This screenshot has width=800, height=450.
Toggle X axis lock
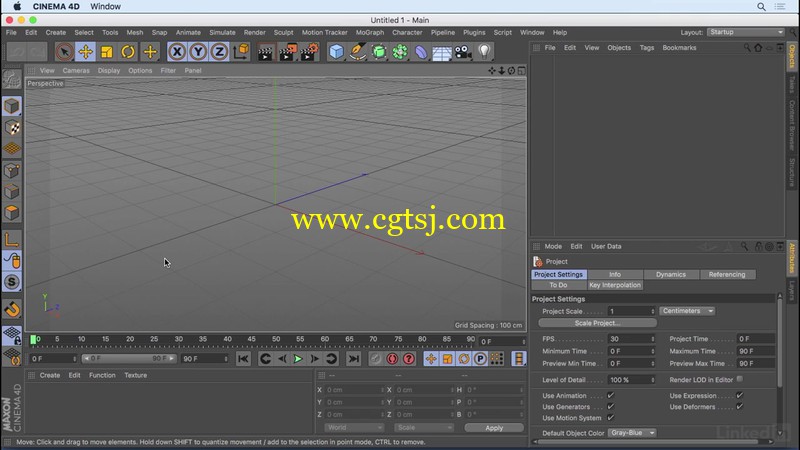(177, 52)
